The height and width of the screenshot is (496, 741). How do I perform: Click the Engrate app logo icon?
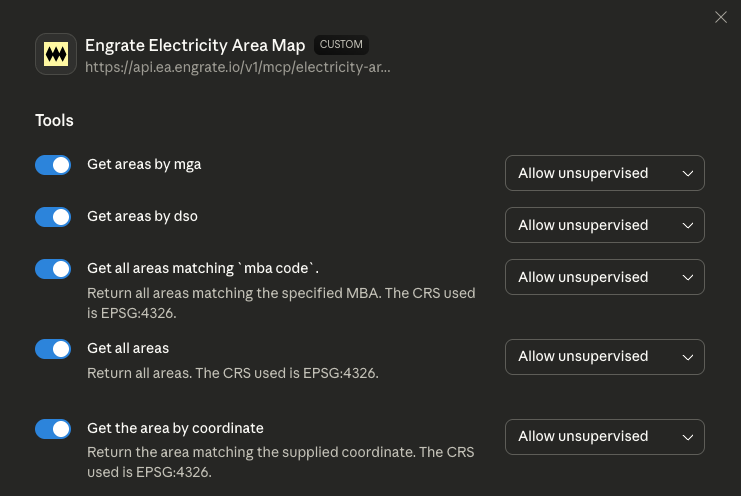tap(56, 54)
